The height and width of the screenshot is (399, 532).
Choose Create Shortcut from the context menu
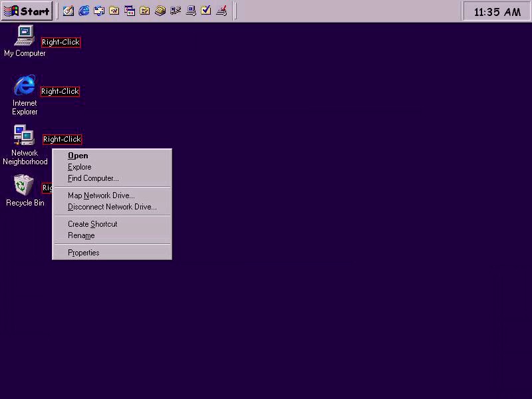point(112,224)
